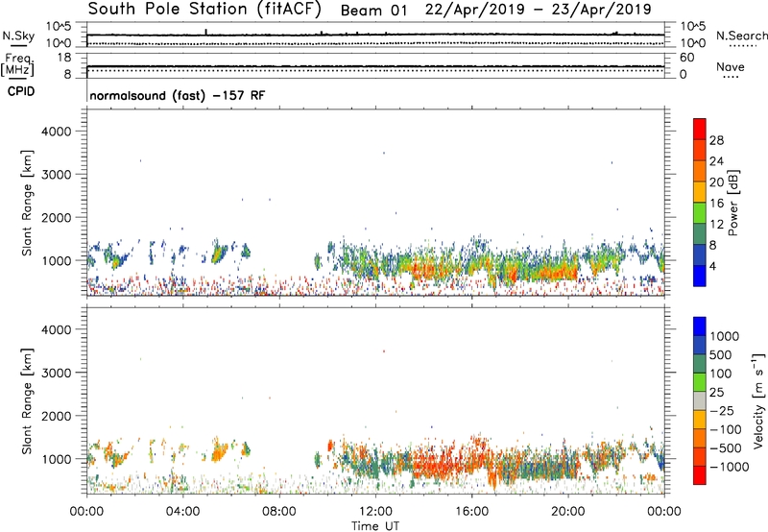The width and height of the screenshot is (768, 532).
Task: Click the "Time UT" axis label
Action: [x=375, y=526]
